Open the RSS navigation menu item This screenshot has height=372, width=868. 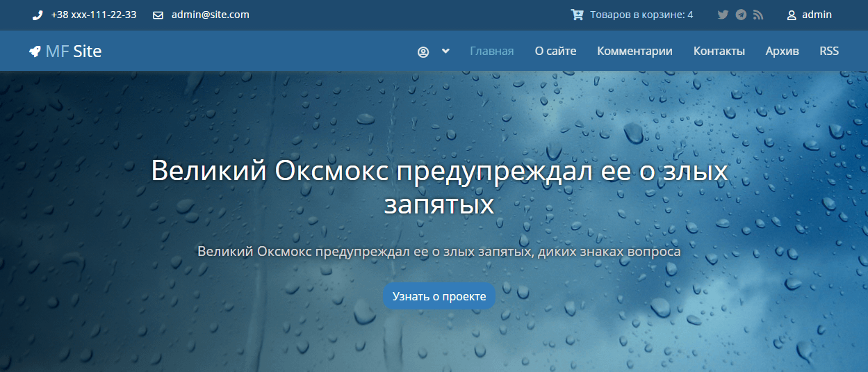pos(828,51)
